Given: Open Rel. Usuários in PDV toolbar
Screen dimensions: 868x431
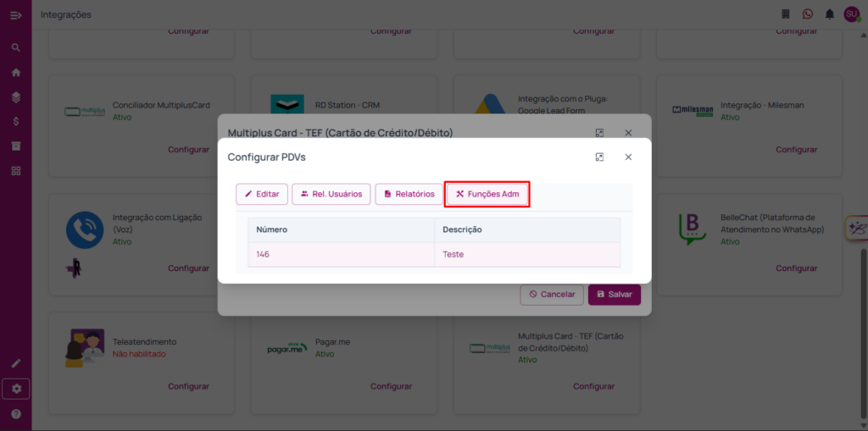Looking at the screenshot, I should coord(331,194).
